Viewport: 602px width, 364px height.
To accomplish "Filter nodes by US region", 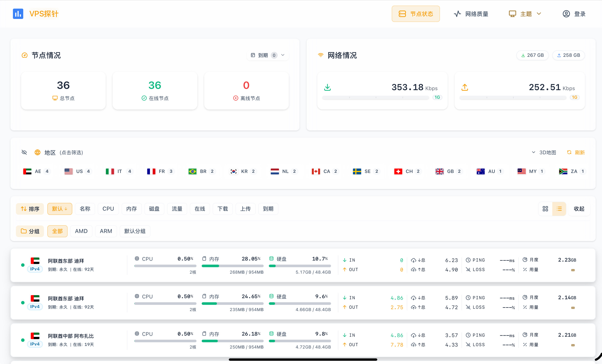I will click(x=78, y=171).
